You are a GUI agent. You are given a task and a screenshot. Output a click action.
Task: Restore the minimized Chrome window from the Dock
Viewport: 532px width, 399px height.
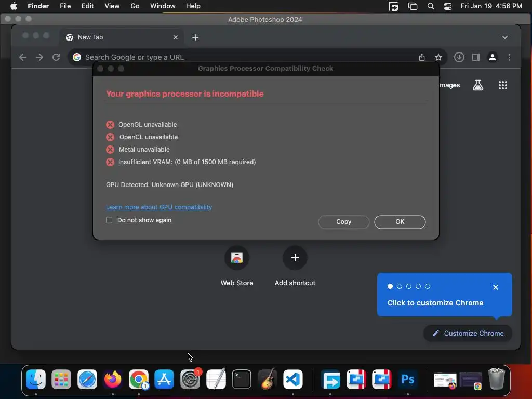coord(471,380)
